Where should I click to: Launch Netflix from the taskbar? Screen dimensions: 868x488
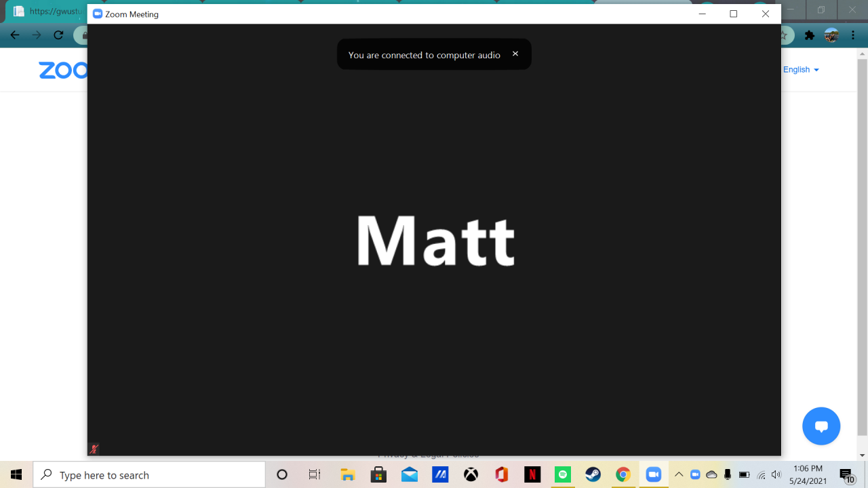[532, 474]
